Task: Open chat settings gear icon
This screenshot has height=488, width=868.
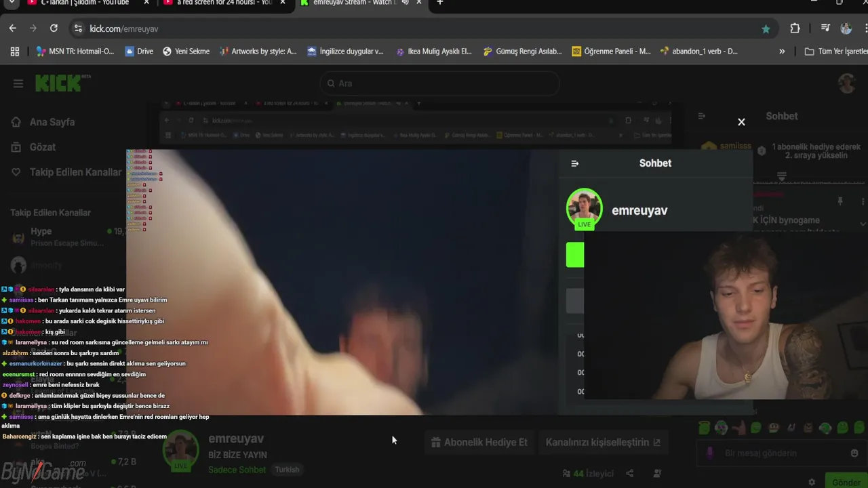Action: pos(812,483)
